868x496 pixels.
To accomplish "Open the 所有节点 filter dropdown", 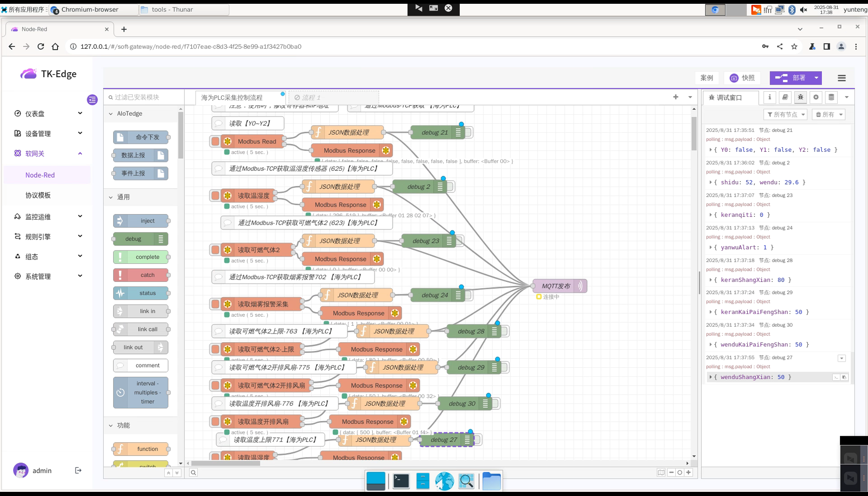I will click(785, 114).
